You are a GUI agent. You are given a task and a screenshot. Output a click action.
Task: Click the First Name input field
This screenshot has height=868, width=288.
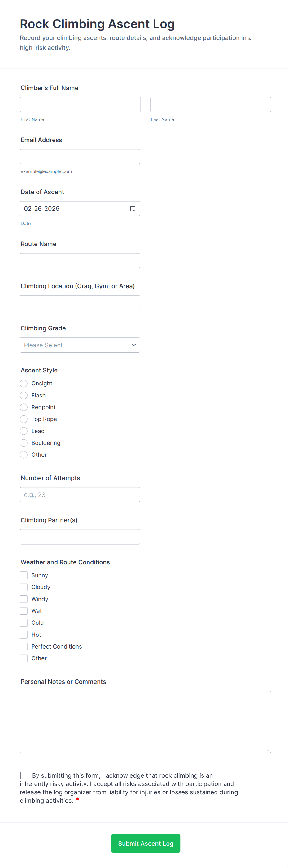[80, 104]
